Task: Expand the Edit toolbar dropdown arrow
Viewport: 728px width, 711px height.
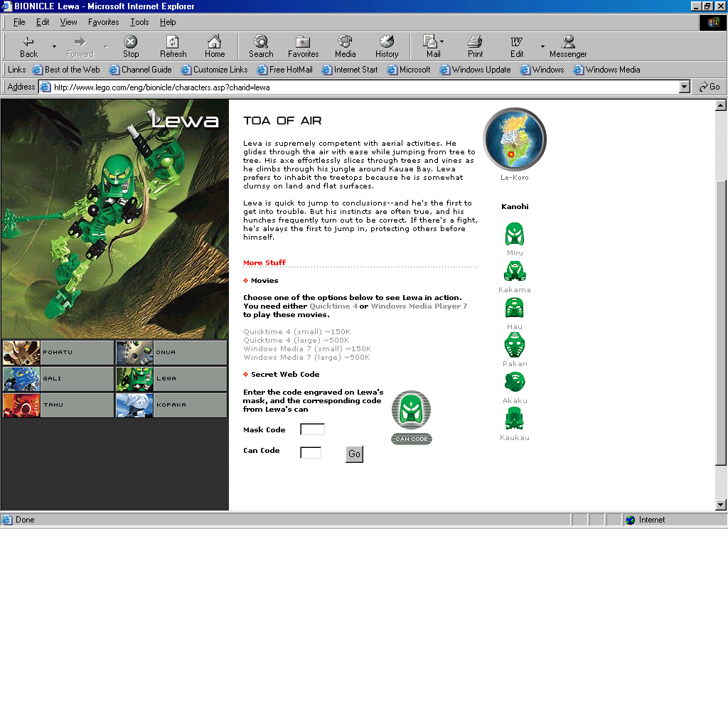Action: (x=542, y=46)
